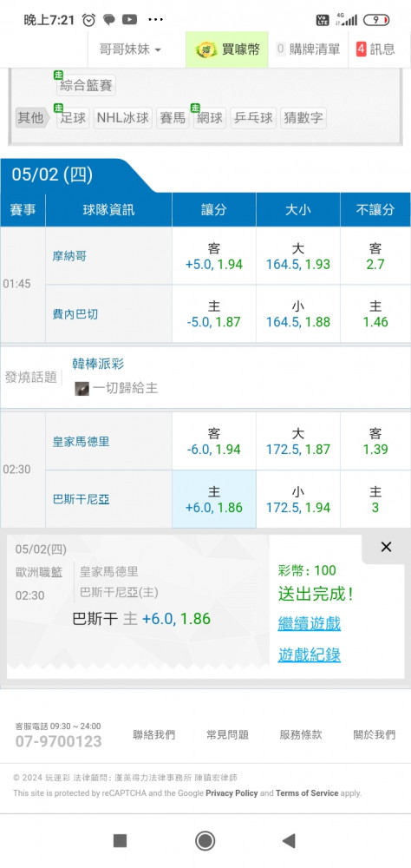Screen dimensions: 411x868
Task: Open the 韓棒派彩 hot topic
Action: tap(98, 364)
